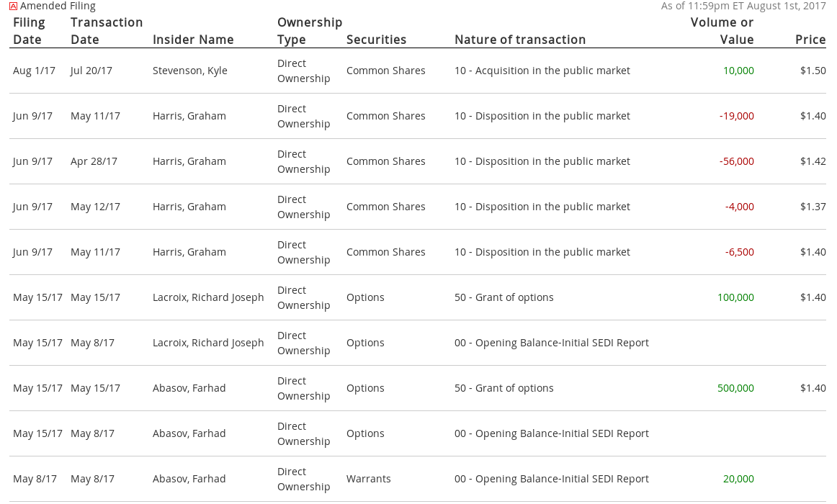This screenshot has height=504, width=837.
Task: Select the 20,000 warrants volume
Action: (x=738, y=479)
